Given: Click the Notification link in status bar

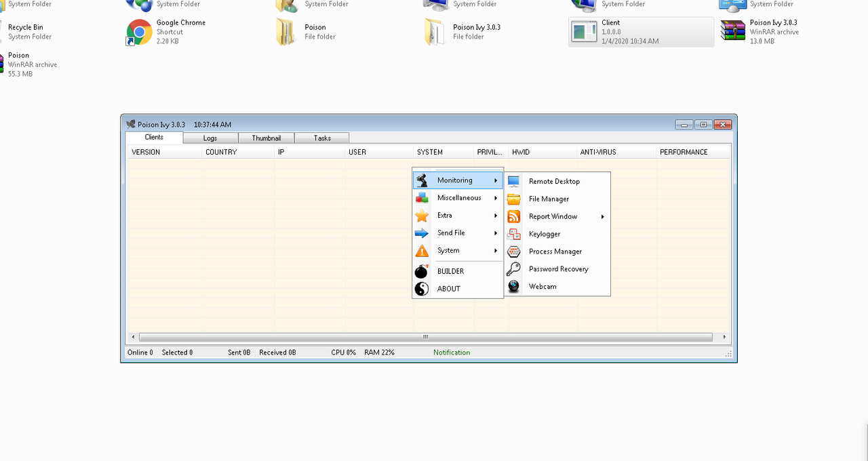Looking at the screenshot, I should click(452, 353).
